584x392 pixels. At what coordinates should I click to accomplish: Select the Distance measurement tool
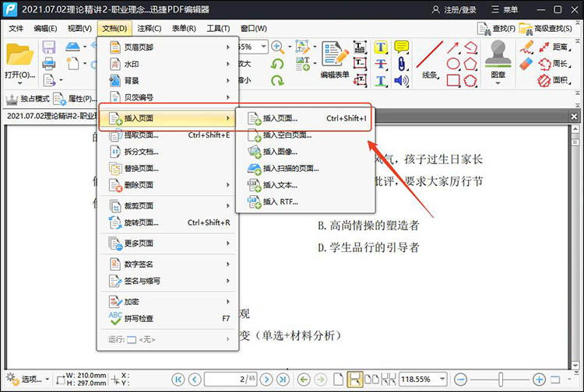556,47
